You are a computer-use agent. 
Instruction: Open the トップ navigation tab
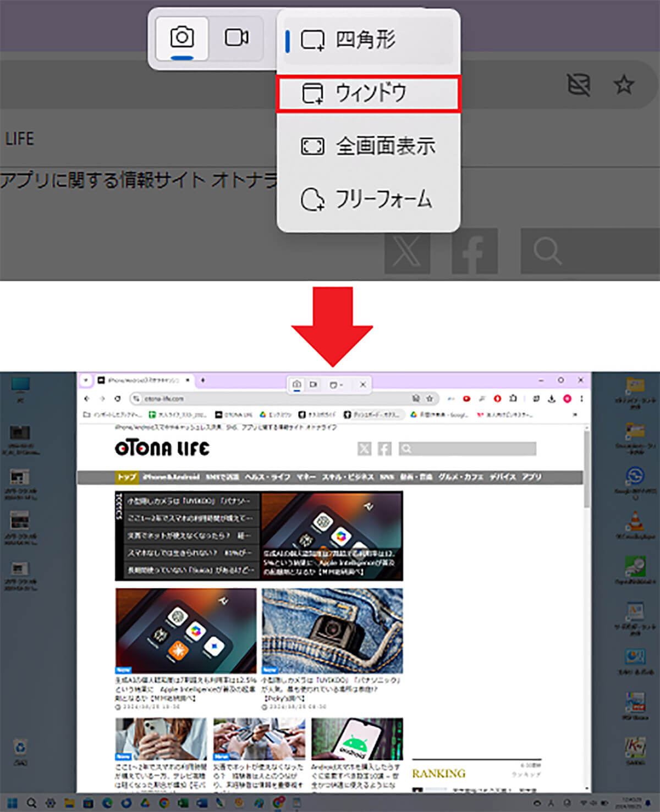pos(127,477)
